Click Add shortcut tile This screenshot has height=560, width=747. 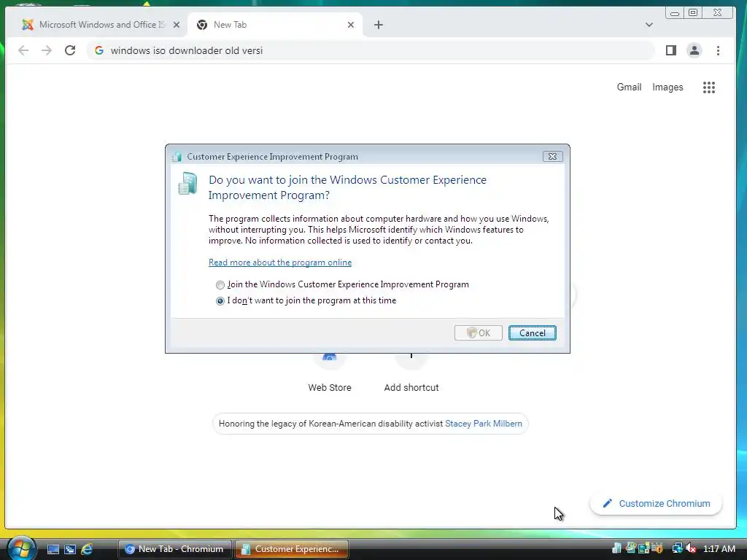pos(411,376)
